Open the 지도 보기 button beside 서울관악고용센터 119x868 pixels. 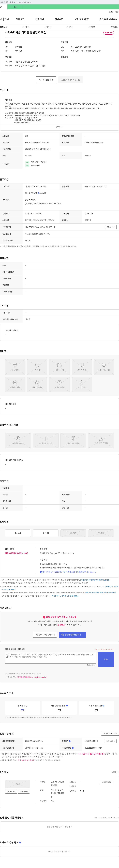click(111, 741)
